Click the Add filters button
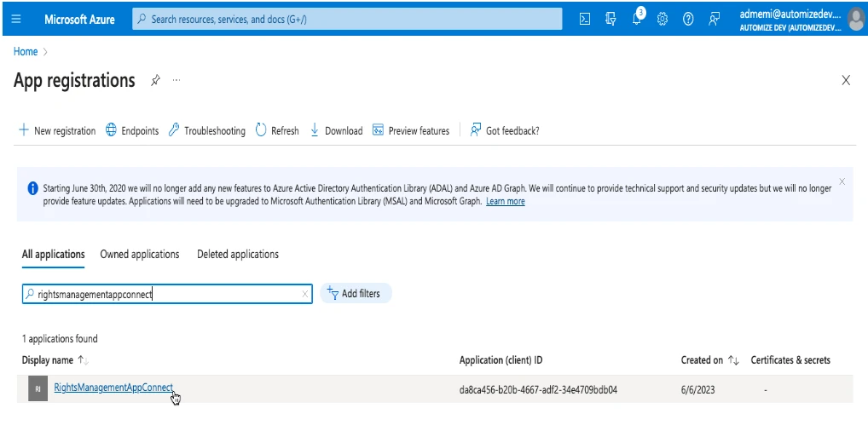The image size is (868, 431). tap(356, 293)
